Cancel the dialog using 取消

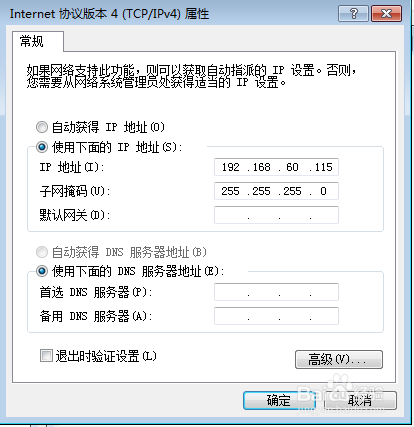click(360, 400)
